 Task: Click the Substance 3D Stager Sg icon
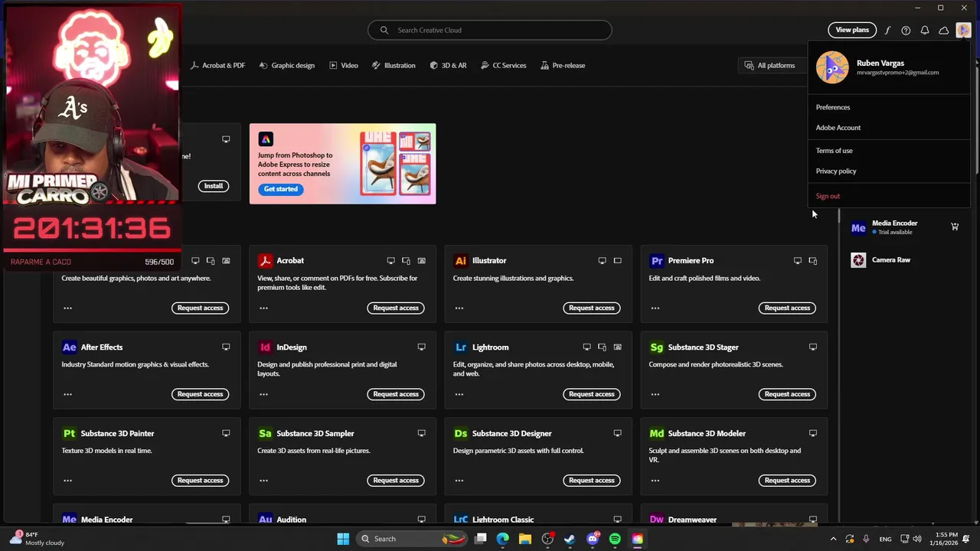click(657, 347)
